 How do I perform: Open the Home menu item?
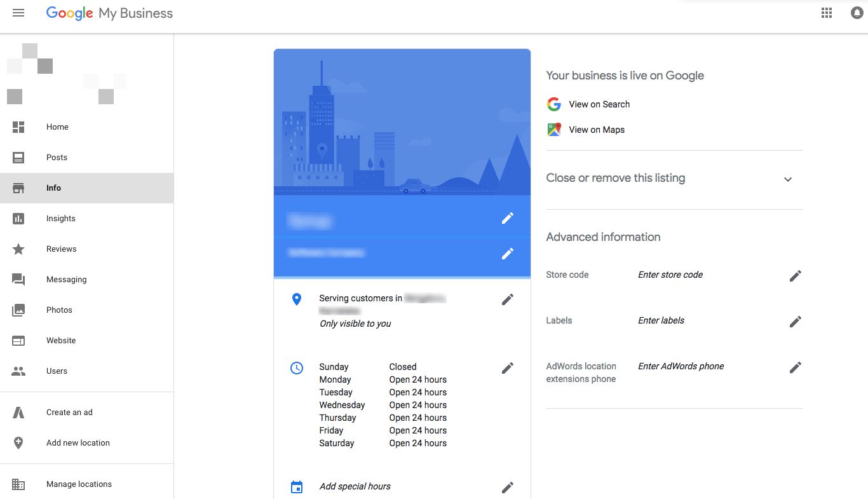[x=86, y=127]
